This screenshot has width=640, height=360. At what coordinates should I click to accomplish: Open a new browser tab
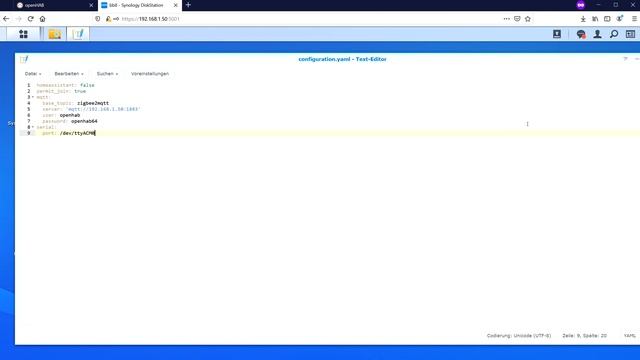[x=188, y=5]
